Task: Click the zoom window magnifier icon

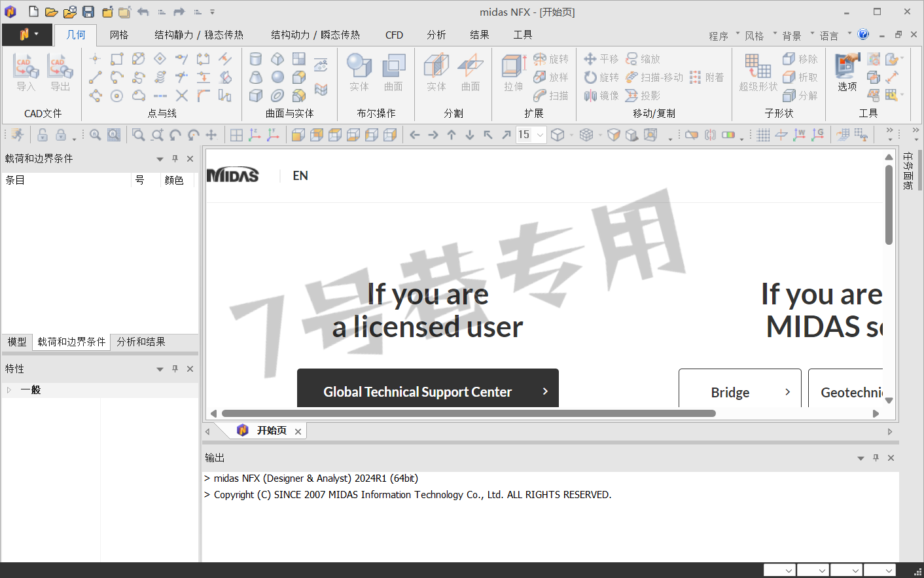Action: coord(138,135)
